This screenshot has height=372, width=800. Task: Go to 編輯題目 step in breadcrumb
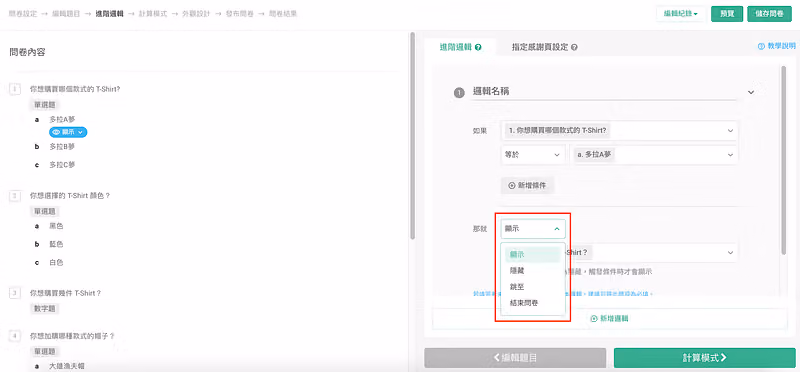[66, 14]
